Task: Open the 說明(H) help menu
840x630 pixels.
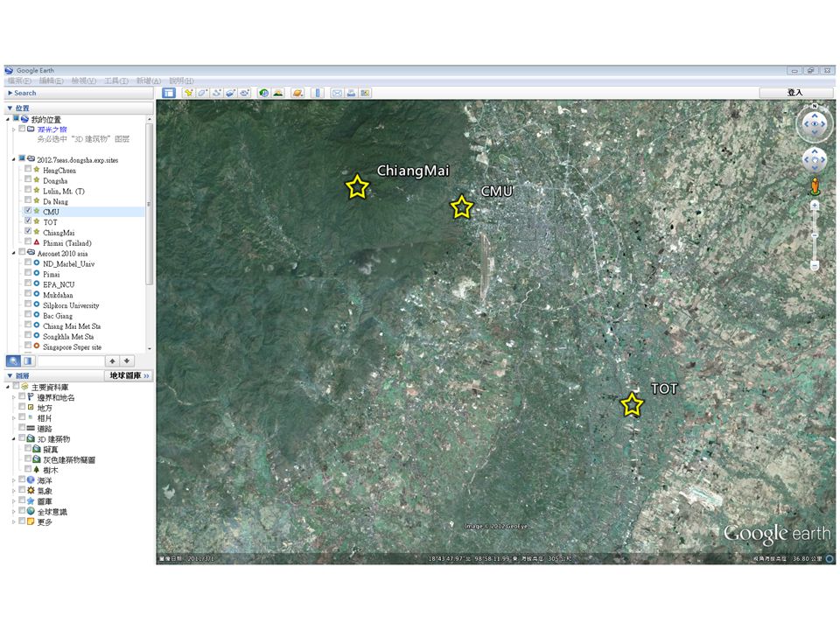Action: 181,80
